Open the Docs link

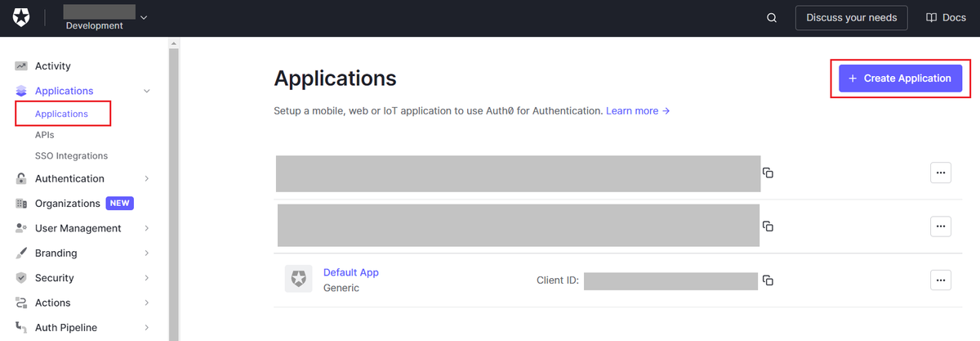tap(946, 18)
